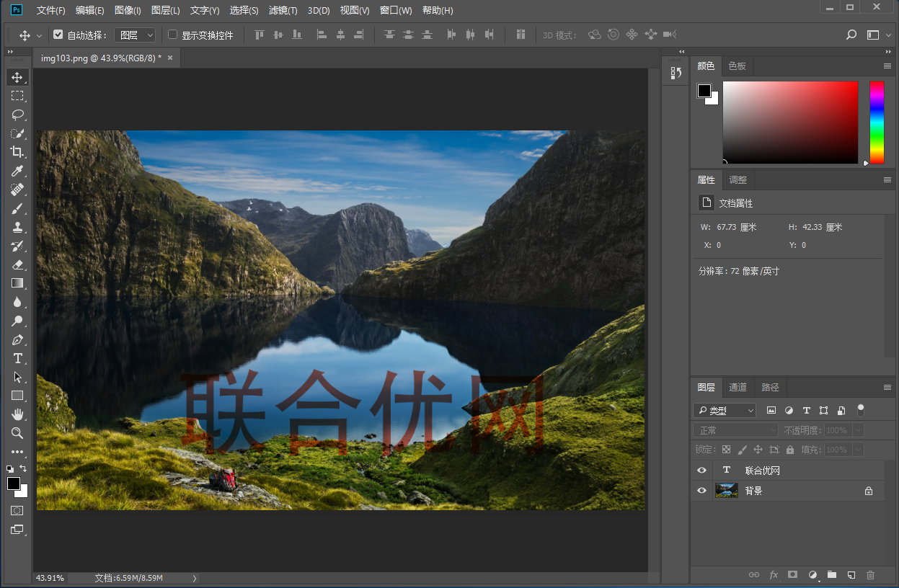This screenshot has width=899, height=588.
Task: Toggle the layer filtering switch
Action: click(860, 410)
